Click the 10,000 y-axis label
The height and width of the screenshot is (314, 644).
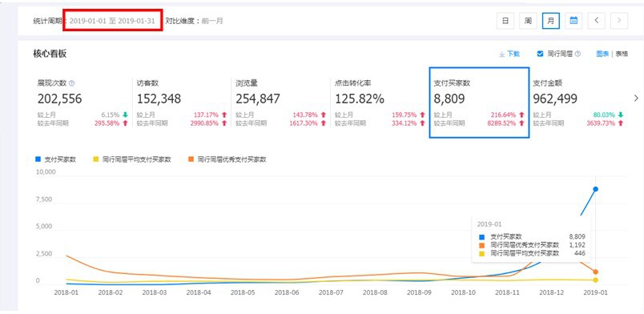coord(46,171)
